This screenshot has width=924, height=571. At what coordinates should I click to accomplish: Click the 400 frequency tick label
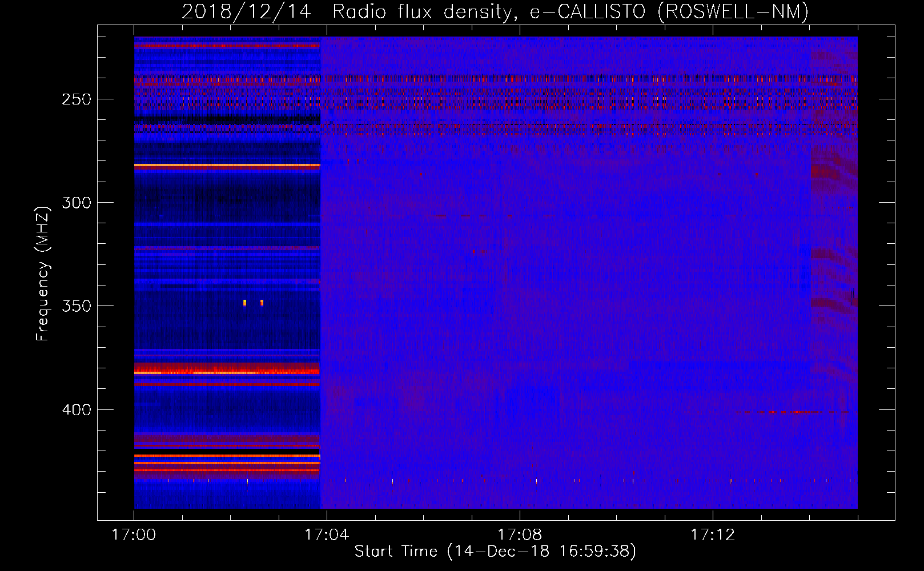click(x=77, y=410)
